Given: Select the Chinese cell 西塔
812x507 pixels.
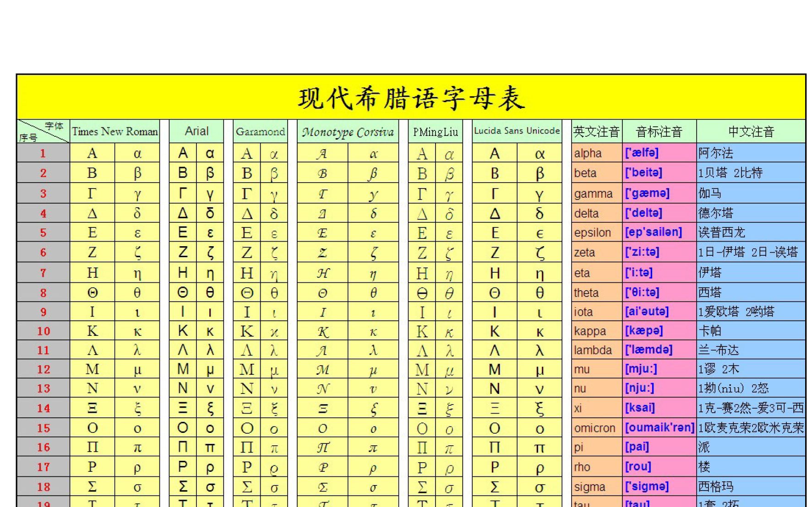Looking at the screenshot, I should 751,292.
